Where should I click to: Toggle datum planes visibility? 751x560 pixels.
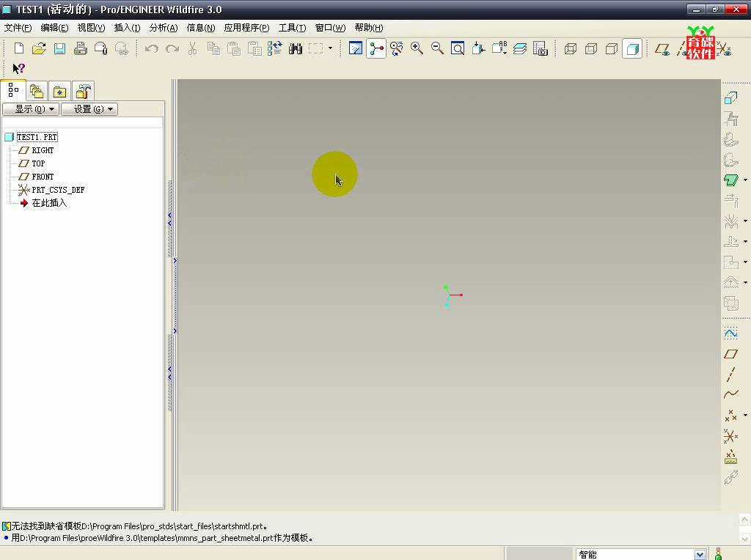pyautogui.click(x=662, y=49)
